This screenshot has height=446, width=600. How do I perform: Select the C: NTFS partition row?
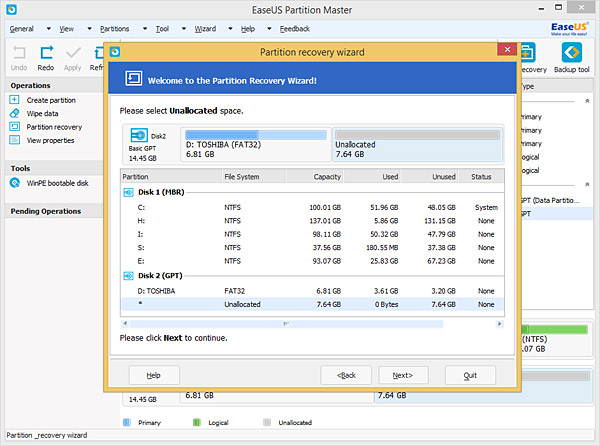(x=312, y=207)
